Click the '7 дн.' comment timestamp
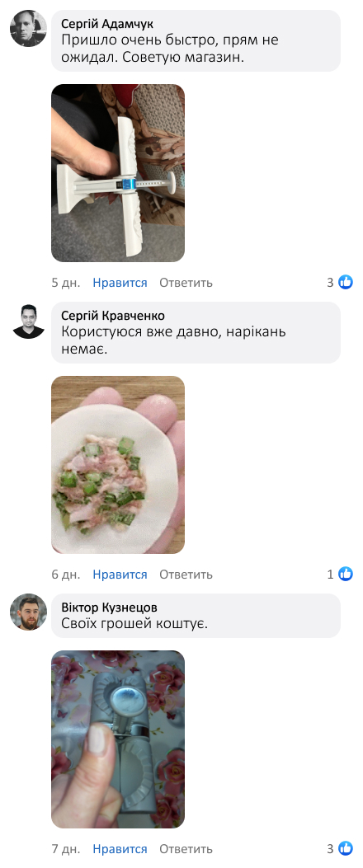Viewport: 363px width, 868px height. pyautogui.click(x=66, y=848)
